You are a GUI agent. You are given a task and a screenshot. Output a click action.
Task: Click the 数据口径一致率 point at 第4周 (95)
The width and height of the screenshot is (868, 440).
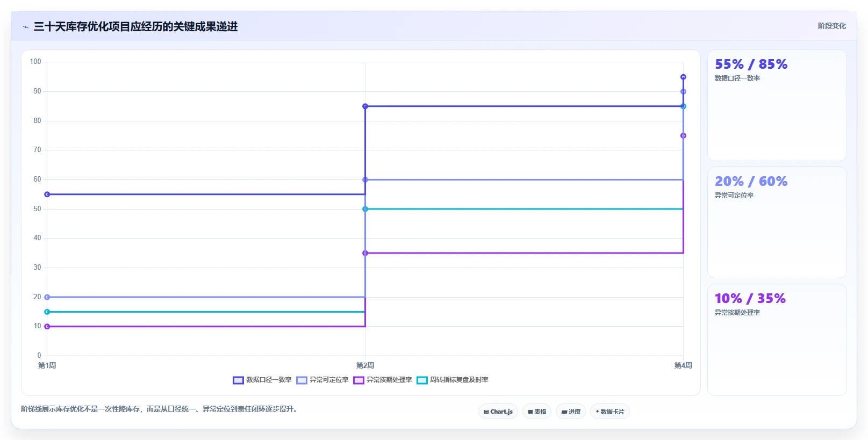pyautogui.click(x=683, y=77)
